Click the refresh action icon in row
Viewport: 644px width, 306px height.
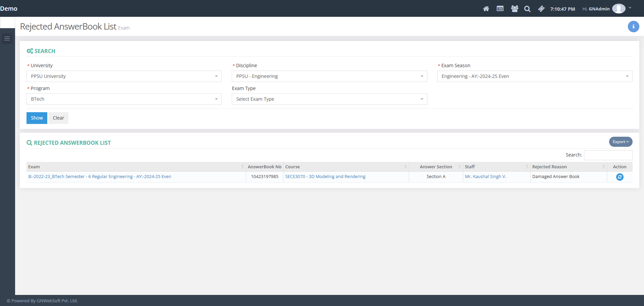[620, 177]
